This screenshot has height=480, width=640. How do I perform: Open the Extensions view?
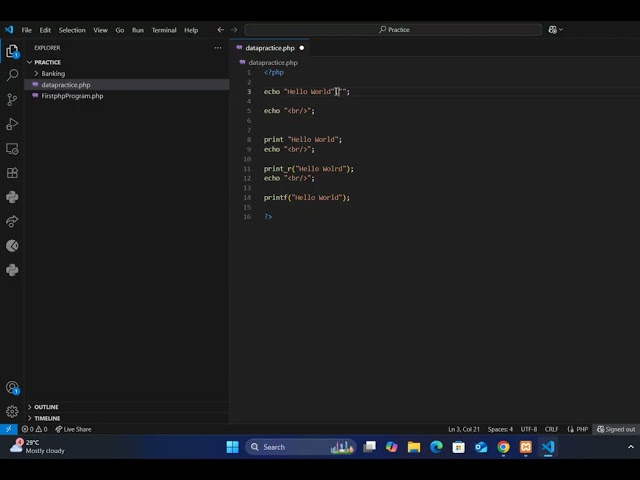[12, 173]
